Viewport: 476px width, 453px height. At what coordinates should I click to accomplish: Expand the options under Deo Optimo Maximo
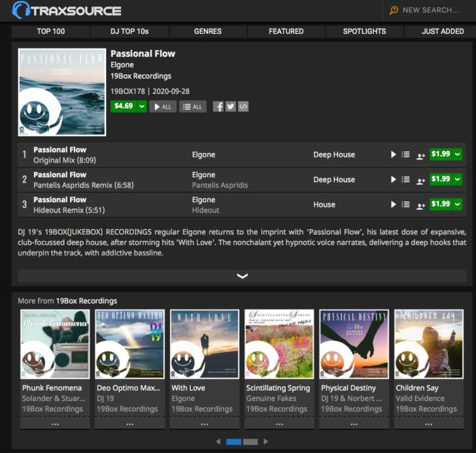tap(129, 424)
